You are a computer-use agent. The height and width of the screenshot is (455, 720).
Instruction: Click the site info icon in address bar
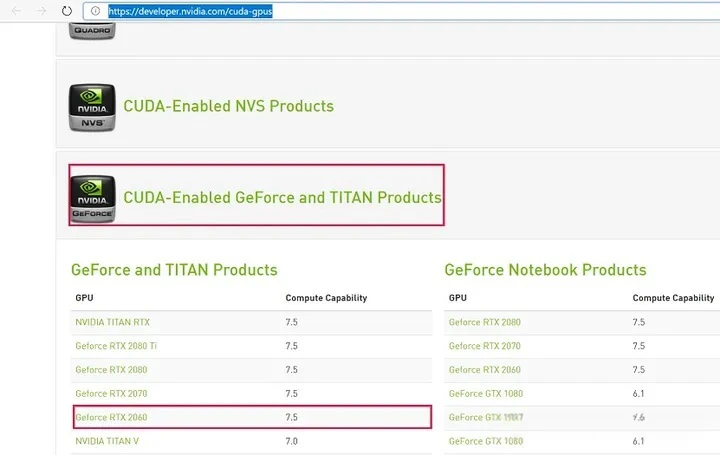click(95, 11)
